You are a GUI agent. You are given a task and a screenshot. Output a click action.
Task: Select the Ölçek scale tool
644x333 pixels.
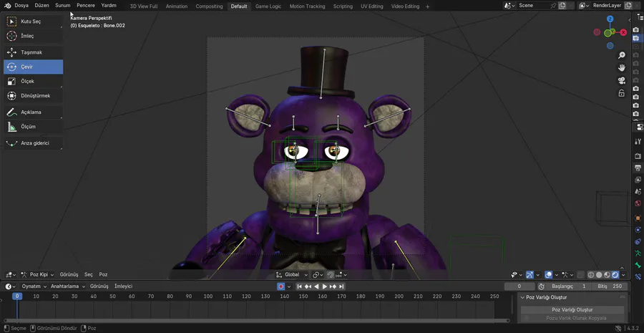tap(33, 81)
